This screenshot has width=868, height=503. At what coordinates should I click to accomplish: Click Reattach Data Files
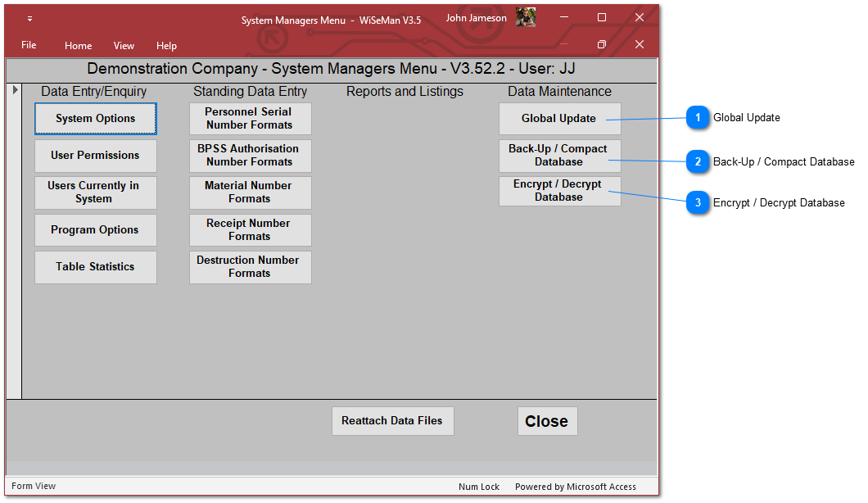(392, 421)
